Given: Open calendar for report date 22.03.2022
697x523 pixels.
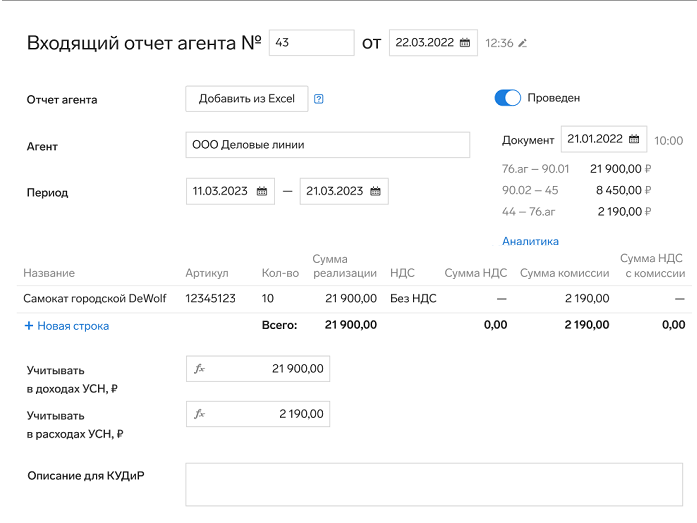Looking at the screenshot, I should tap(465, 43).
